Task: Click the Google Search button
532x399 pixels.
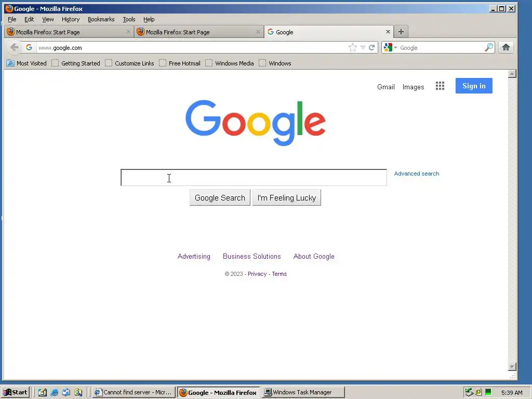Action: tap(220, 198)
